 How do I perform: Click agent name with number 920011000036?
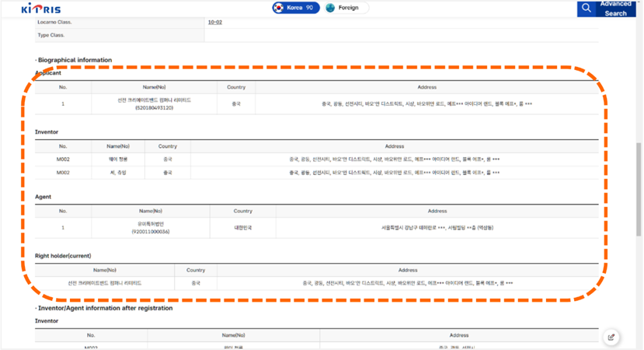(x=151, y=227)
